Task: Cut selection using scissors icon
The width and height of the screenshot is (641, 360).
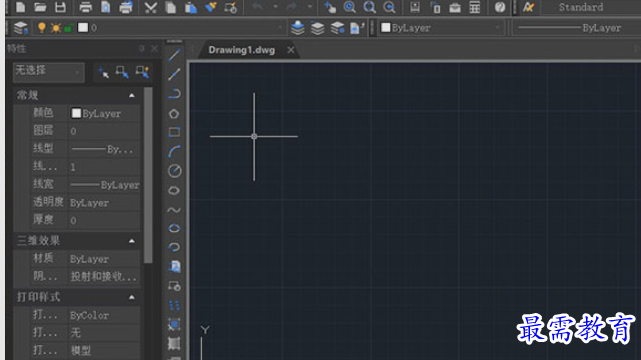Action: 151,7
